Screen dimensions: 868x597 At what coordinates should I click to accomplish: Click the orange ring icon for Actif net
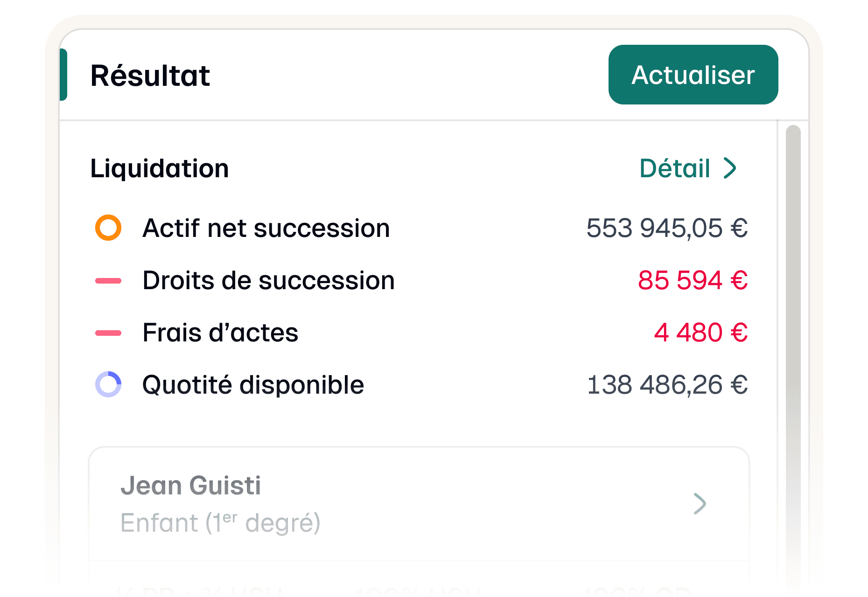108,228
